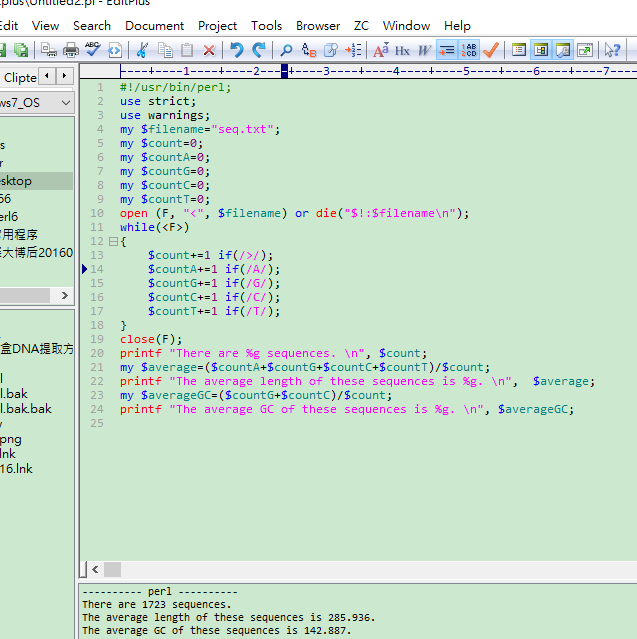Open Hex viewer with Hx icon
The width and height of the screenshot is (637, 639).
tap(402, 50)
